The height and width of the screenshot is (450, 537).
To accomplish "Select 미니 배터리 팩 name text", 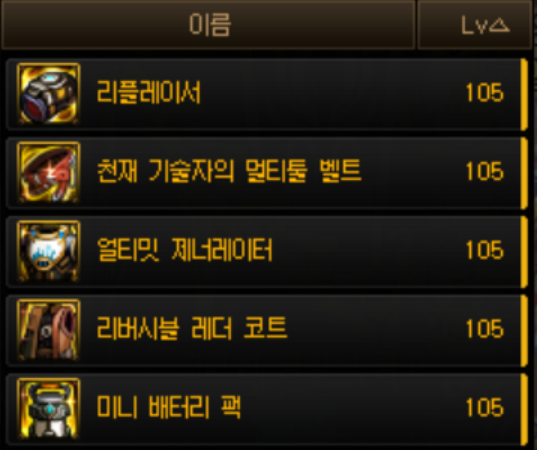I will click(x=168, y=407).
